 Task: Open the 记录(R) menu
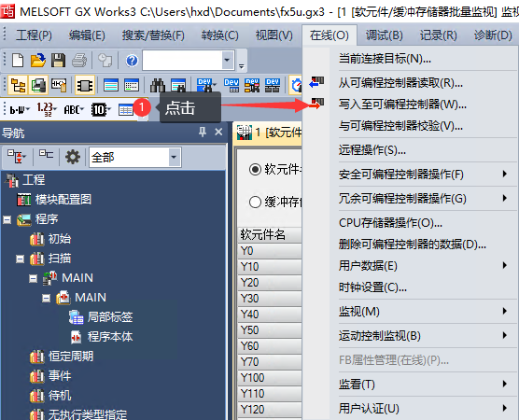click(438, 35)
